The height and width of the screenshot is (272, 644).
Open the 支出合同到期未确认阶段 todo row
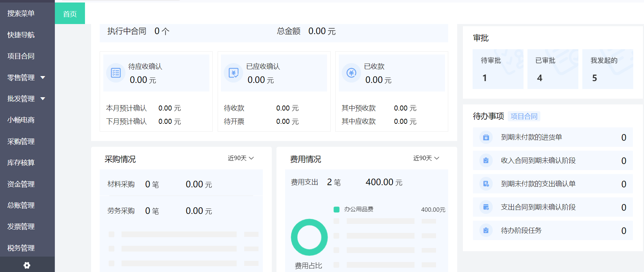[553, 207]
